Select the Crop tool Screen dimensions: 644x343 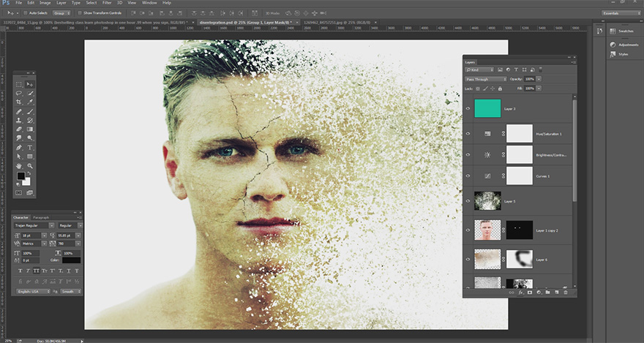[19, 102]
